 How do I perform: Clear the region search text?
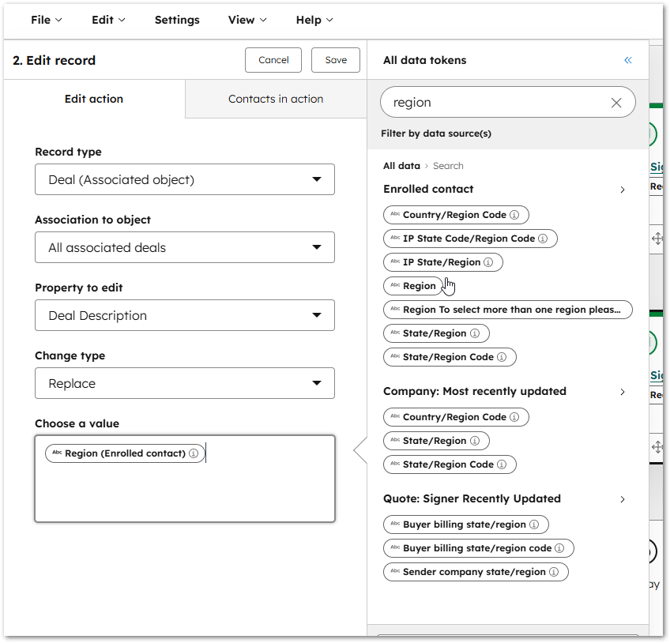pos(616,103)
